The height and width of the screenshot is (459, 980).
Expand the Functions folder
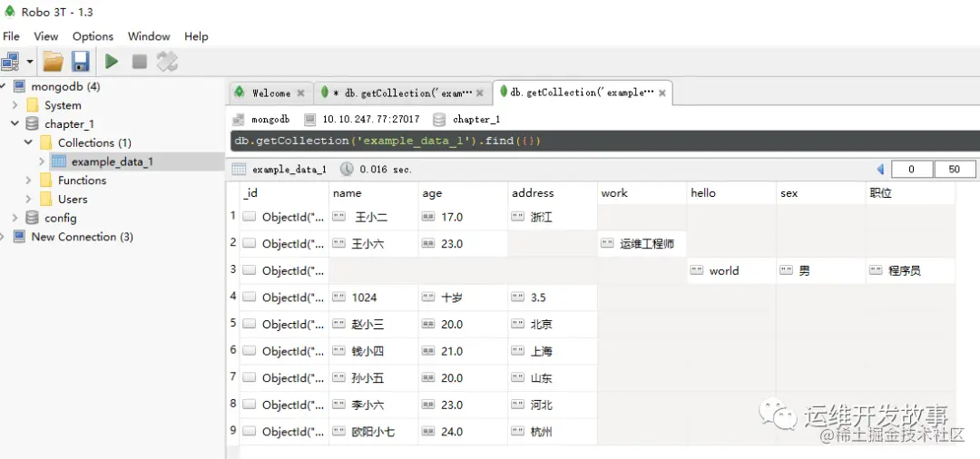(29, 180)
